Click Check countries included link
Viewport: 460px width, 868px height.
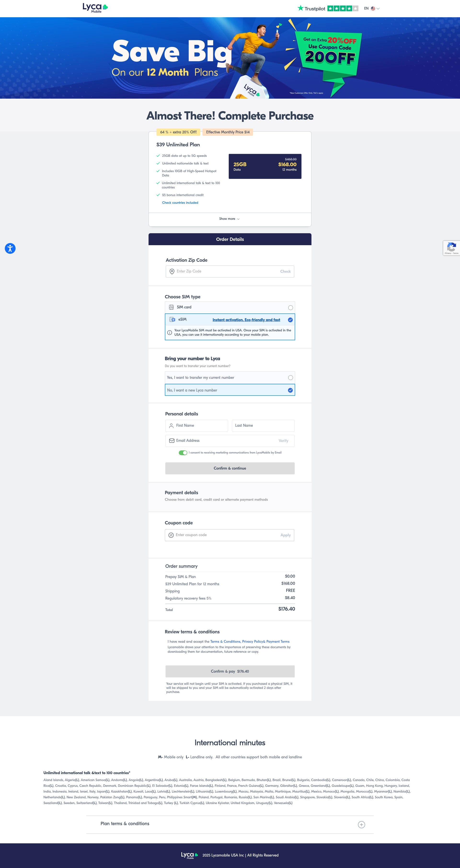(x=180, y=203)
